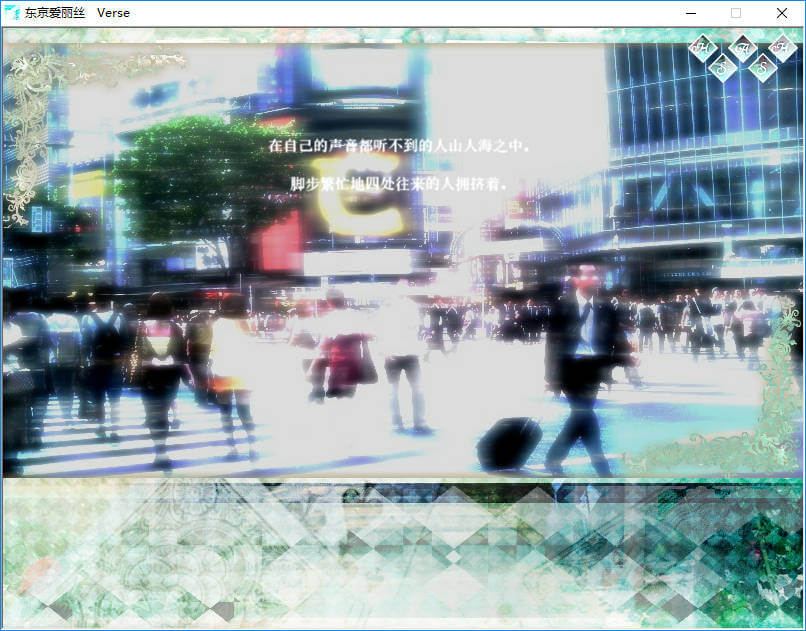The width and height of the screenshot is (806, 631).
Task: Click the leftmost "H" diamond icon
Action: click(x=703, y=47)
